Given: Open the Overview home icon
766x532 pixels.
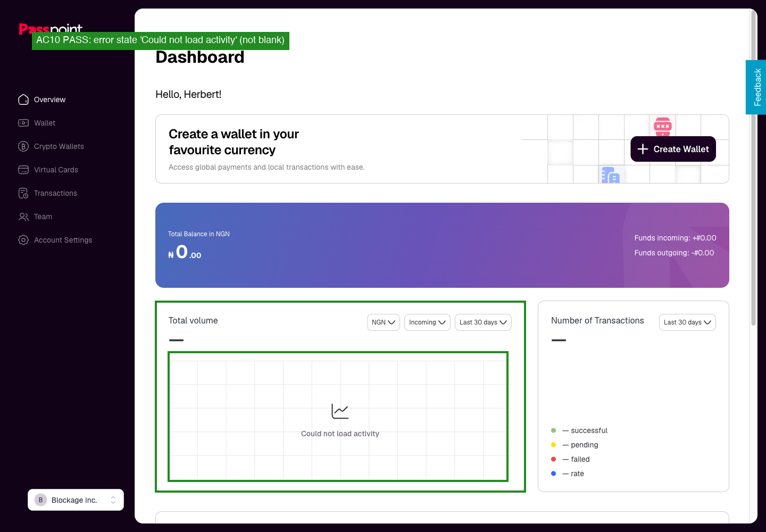Looking at the screenshot, I should (23, 99).
